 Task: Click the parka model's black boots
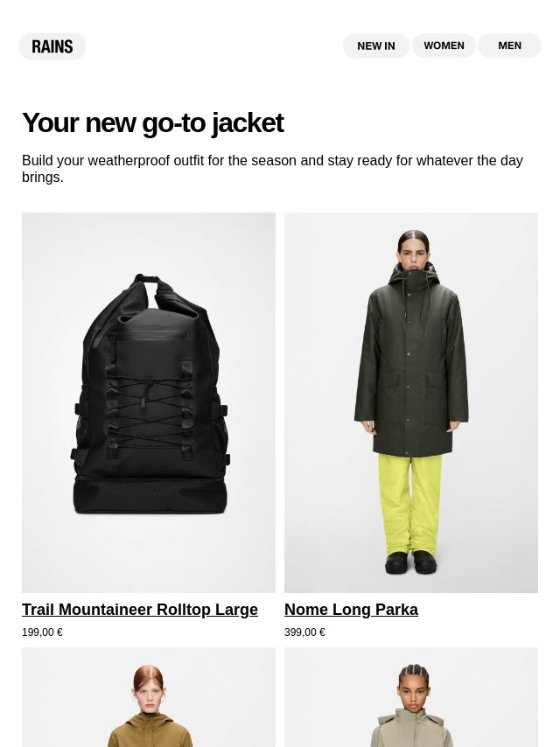click(x=411, y=562)
